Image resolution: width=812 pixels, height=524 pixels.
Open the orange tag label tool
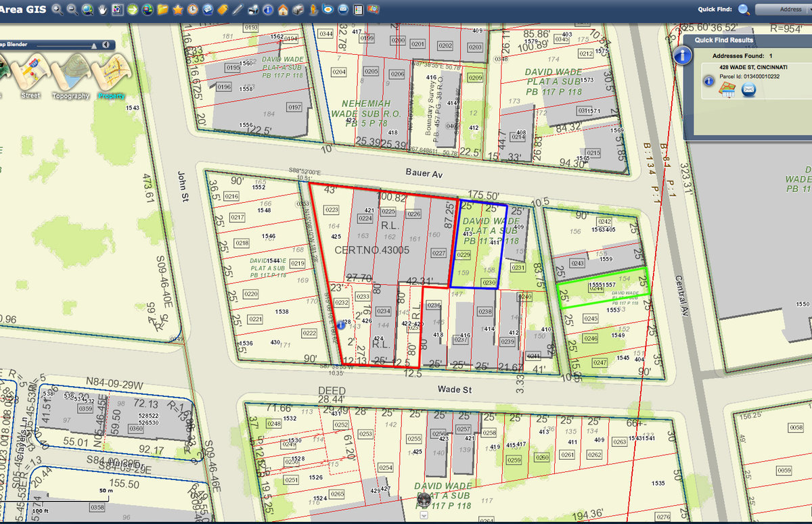pyautogui.click(x=223, y=9)
